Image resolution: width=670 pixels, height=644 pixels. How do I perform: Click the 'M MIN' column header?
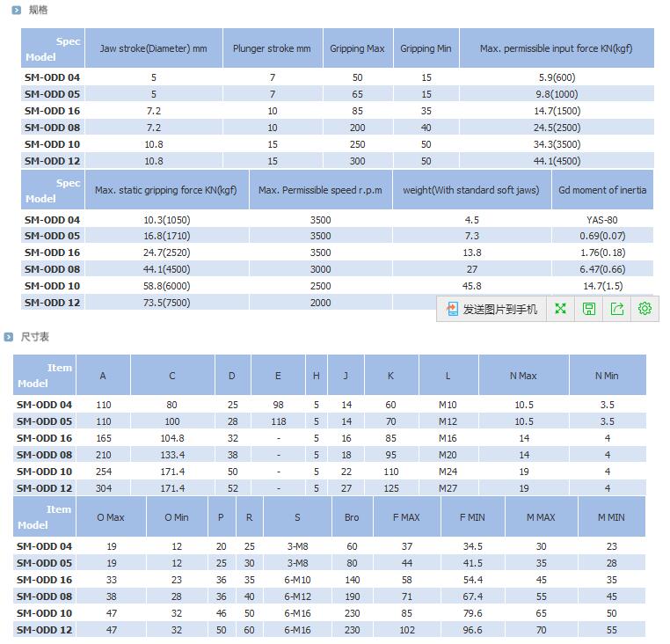(611, 517)
